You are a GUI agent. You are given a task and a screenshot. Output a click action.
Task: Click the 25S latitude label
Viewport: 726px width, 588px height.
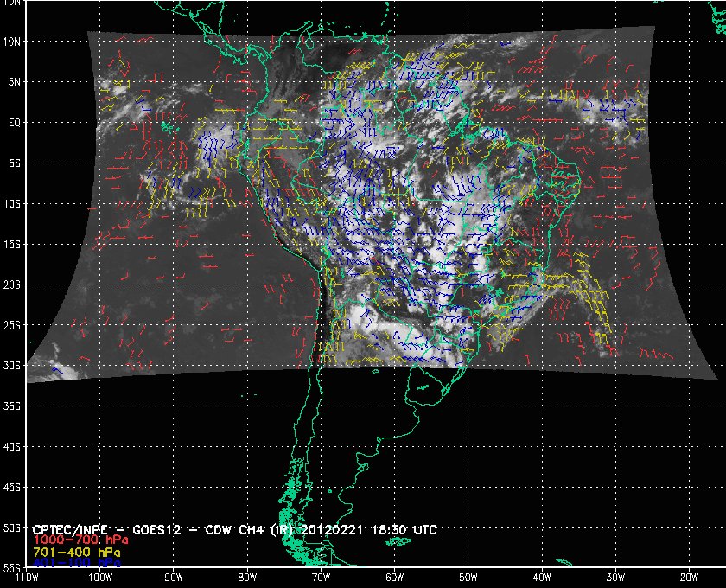(x=12, y=325)
